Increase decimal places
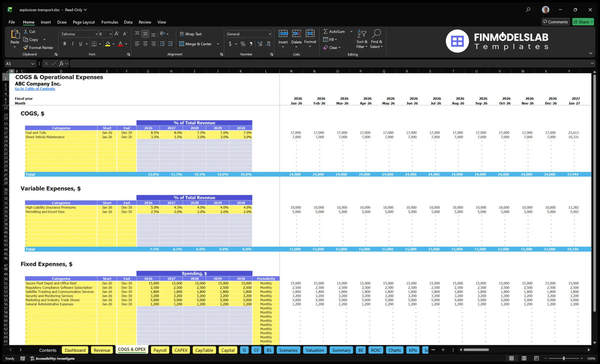This screenshot has width=600, height=364. click(x=259, y=44)
